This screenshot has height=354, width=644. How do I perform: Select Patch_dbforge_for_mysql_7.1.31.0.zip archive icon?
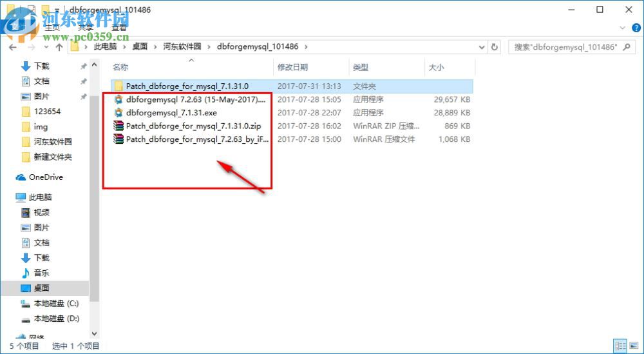click(118, 126)
